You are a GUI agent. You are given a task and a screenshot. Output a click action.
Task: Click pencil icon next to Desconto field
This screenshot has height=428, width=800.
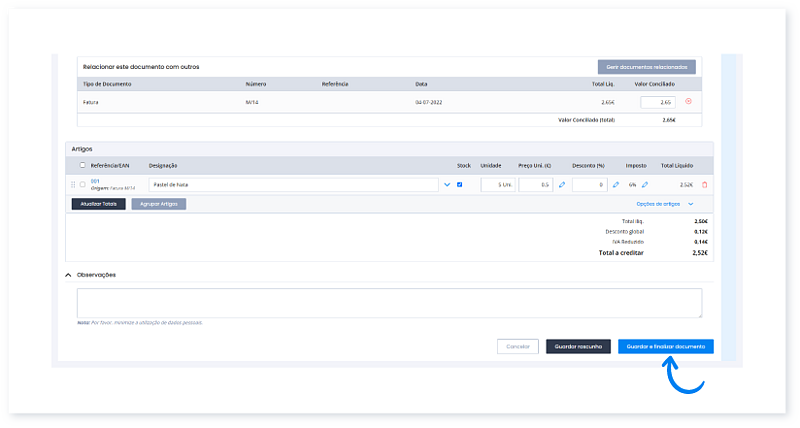tap(615, 185)
